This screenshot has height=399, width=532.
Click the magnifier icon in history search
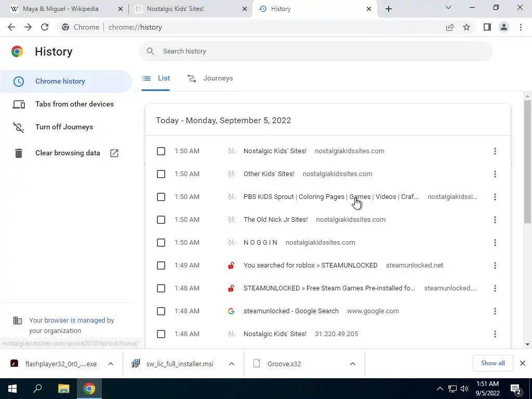pos(150,51)
